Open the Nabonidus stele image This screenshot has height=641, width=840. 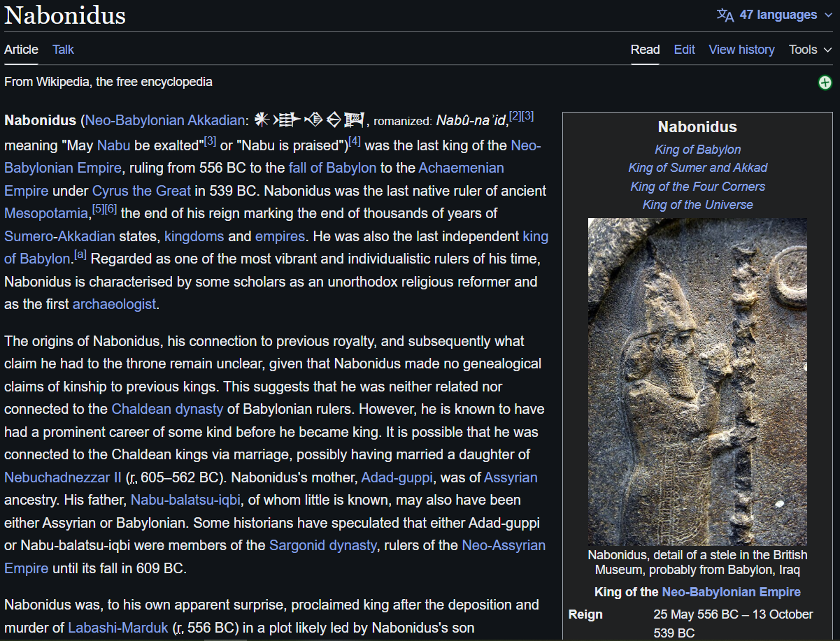click(x=697, y=382)
